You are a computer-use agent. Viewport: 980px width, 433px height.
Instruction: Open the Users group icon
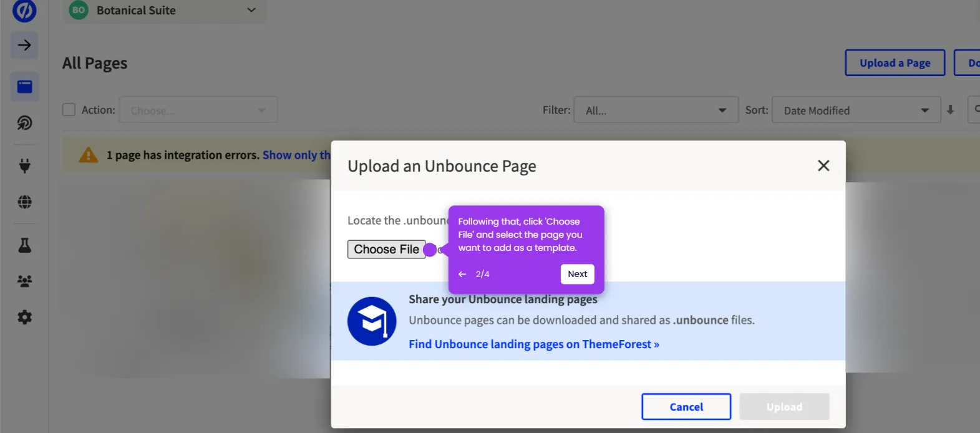coord(24,281)
